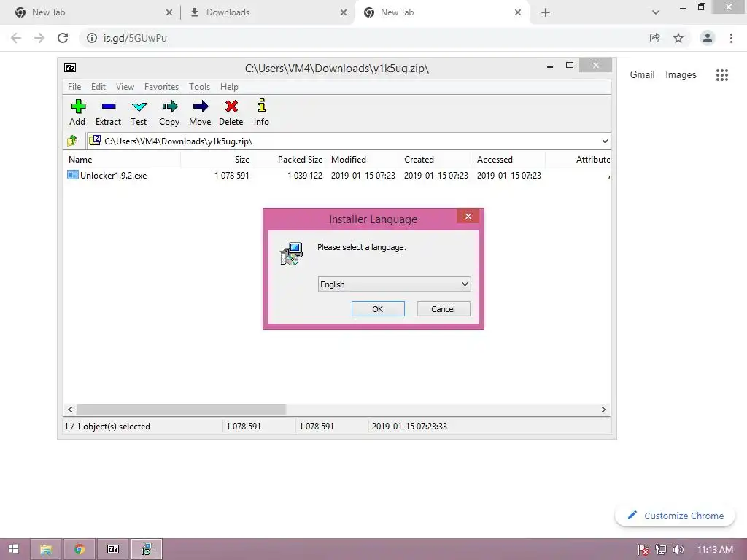Reload the Chrome page
Image resolution: width=747 pixels, height=560 pixels.
pyautogui.click(x=63, y=38)
